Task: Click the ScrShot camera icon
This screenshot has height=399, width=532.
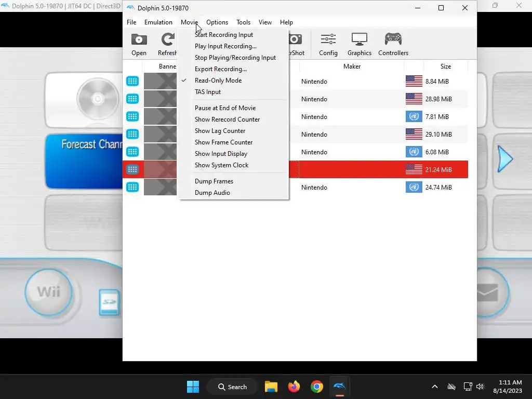Action: pyautogui.click(x=295, y=39)
